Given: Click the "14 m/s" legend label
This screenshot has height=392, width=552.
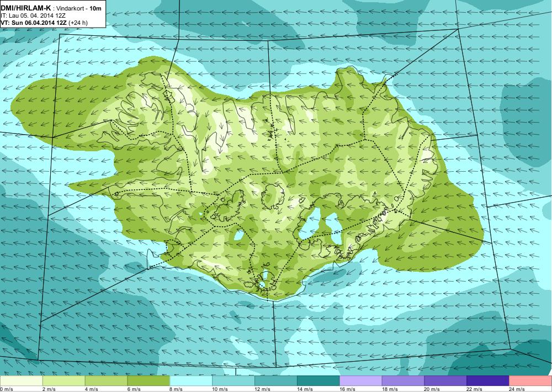Looking at the screenshot, I should pyautogui.click(x=305, y=389).
